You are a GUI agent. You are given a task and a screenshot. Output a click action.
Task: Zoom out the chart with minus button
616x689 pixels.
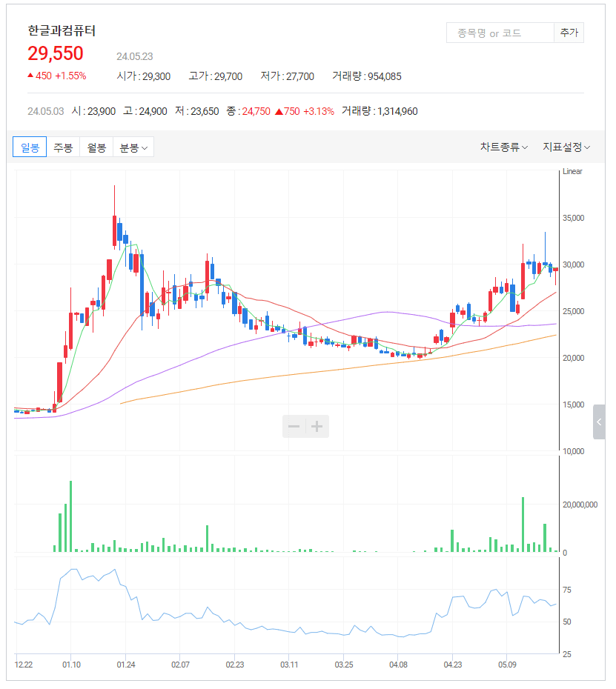(x=294, y=426)
